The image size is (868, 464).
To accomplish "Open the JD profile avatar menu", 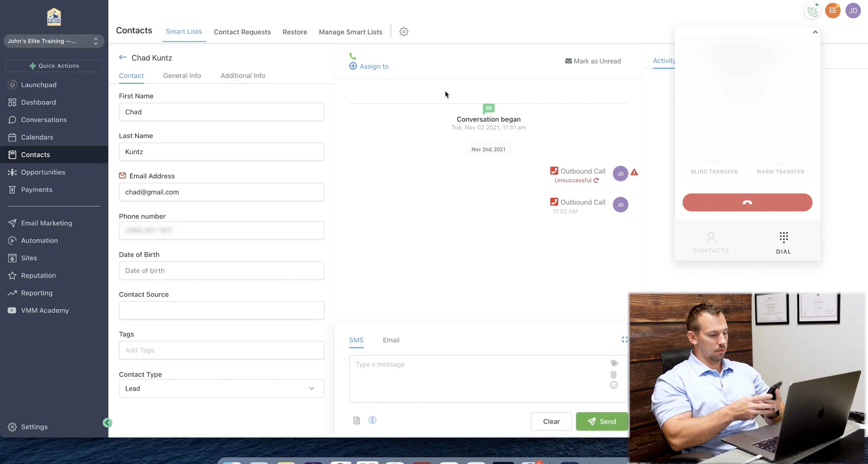I will click(x=853, y=10).
